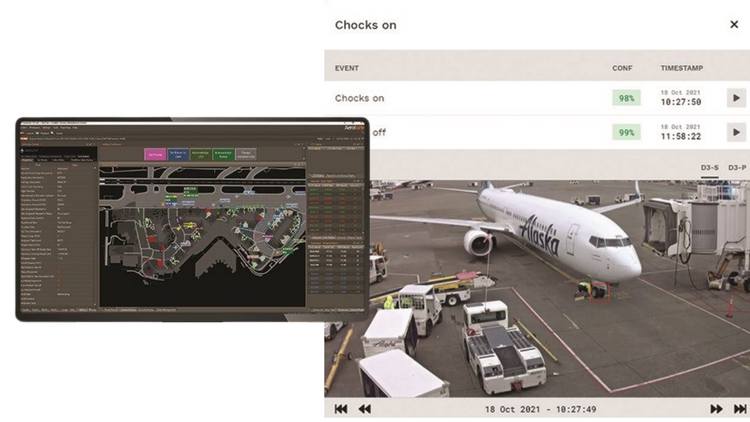Click the grey Change Assignment Code button
The height and width of the screenshot is (422, 750).
pyautogui.click(x=244, y=154)
